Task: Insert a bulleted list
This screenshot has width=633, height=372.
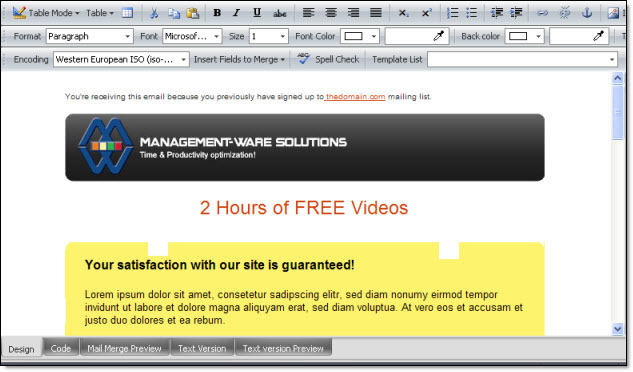Action: (472, 13)
